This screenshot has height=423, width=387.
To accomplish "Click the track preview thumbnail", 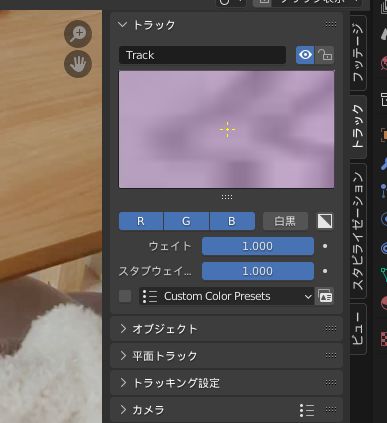I will [x=227, y=129].
